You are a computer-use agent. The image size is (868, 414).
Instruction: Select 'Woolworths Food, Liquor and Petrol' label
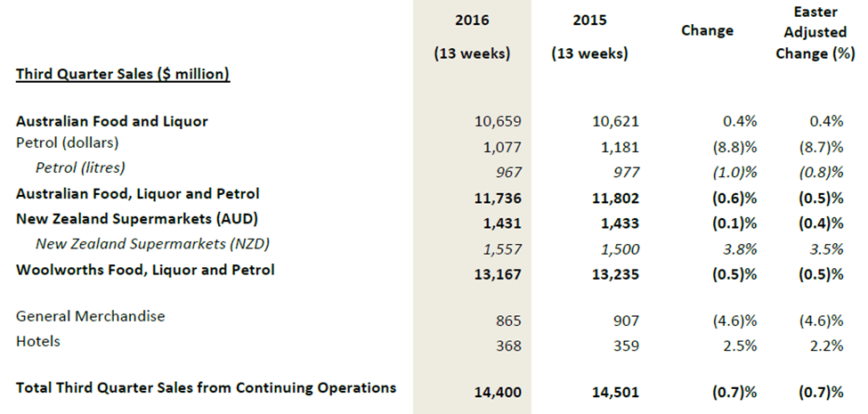point(145,270)
